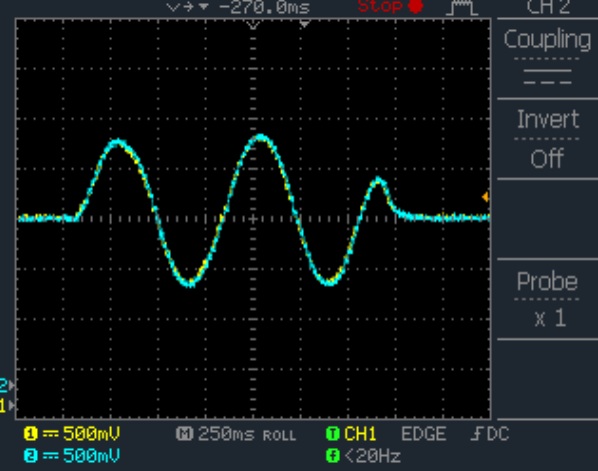Viewport: 598px width, 471px height.
Task: Click the -270.0ms horizontal offset readout
Action: (x=265, y=7)
